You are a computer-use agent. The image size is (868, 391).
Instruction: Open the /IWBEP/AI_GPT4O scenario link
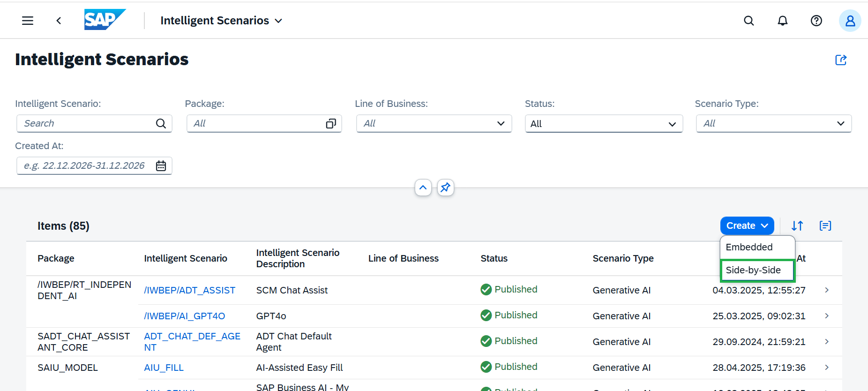[185, 316]
